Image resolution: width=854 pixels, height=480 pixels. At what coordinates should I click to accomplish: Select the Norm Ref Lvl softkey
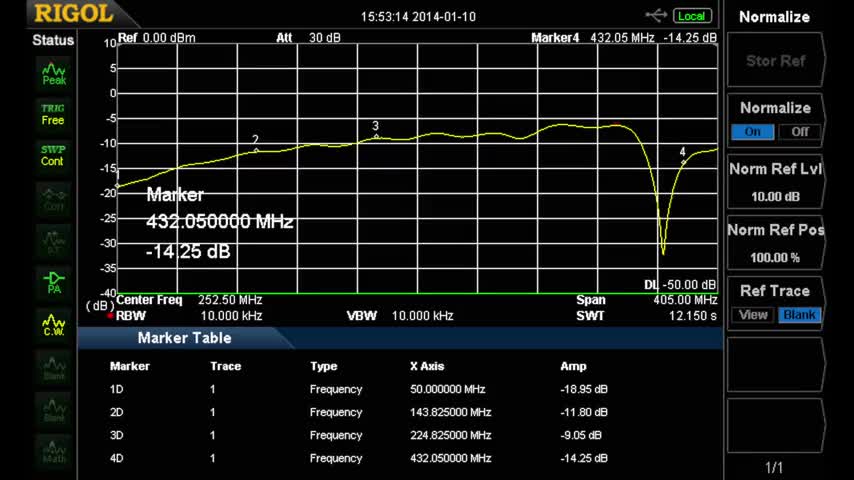click(x=776, y=182)
